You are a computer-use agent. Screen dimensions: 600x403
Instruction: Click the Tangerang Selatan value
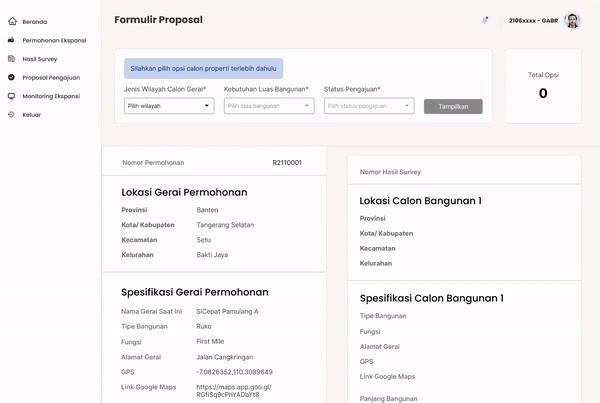(x=225, y=225)
